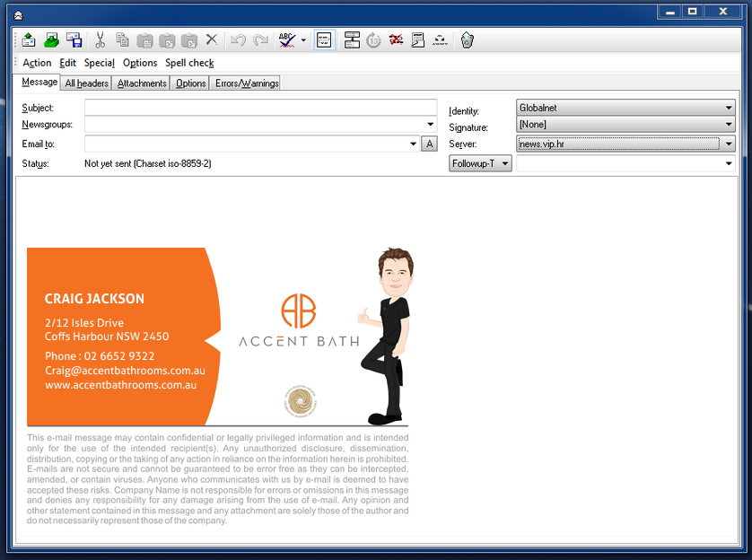Copy text using the two-pages icon
Viewport: 752px width, 560px height.
(x=122, y=39)
